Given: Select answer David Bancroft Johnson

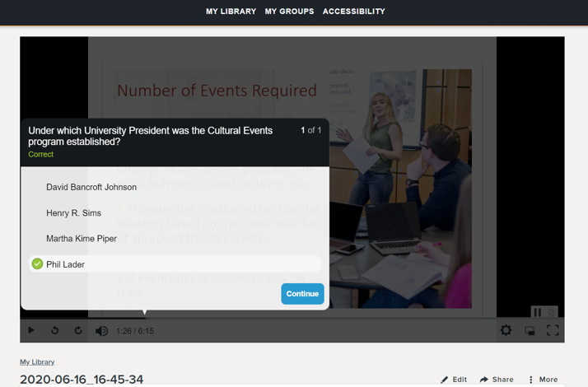Looking at the screenshot, I should tap(91, 187).
